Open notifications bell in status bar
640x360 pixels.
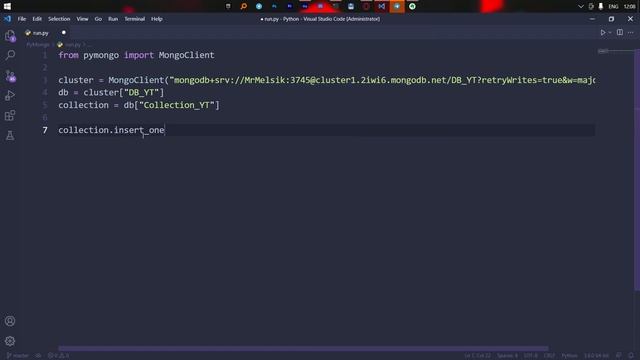tap(631, 356)
